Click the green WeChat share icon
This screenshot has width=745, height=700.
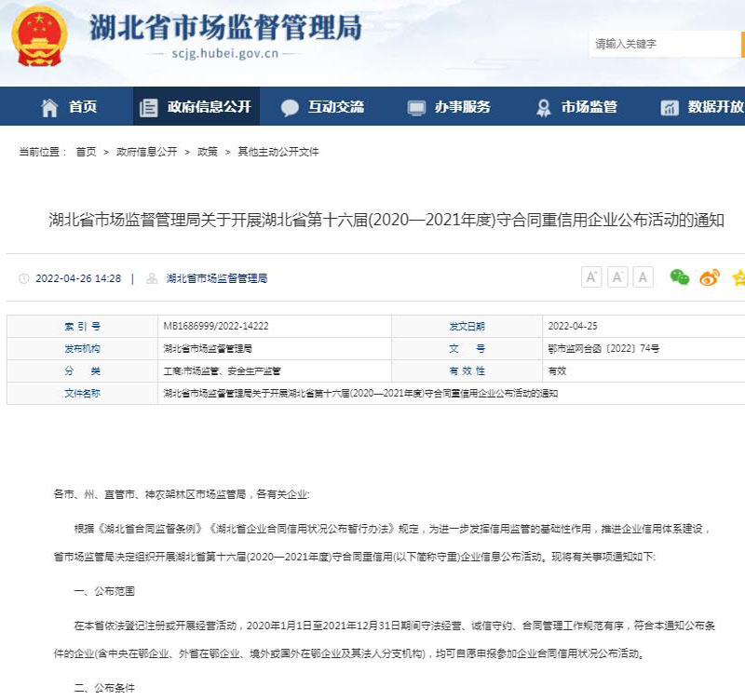[x=681, y=276]
